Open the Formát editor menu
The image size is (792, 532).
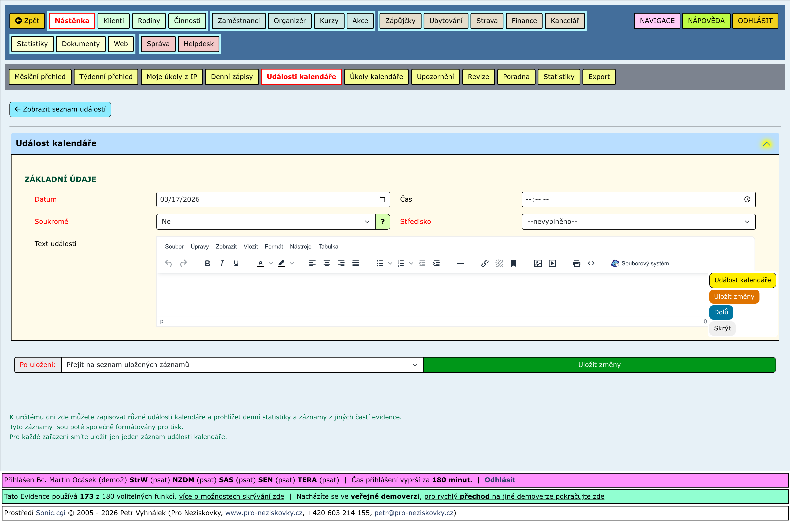[x=274, y=247]
